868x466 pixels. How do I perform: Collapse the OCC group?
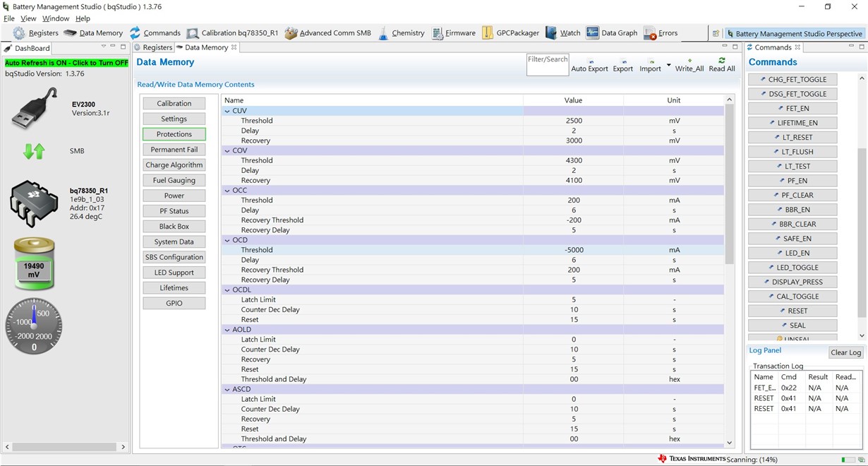[227, 190]
